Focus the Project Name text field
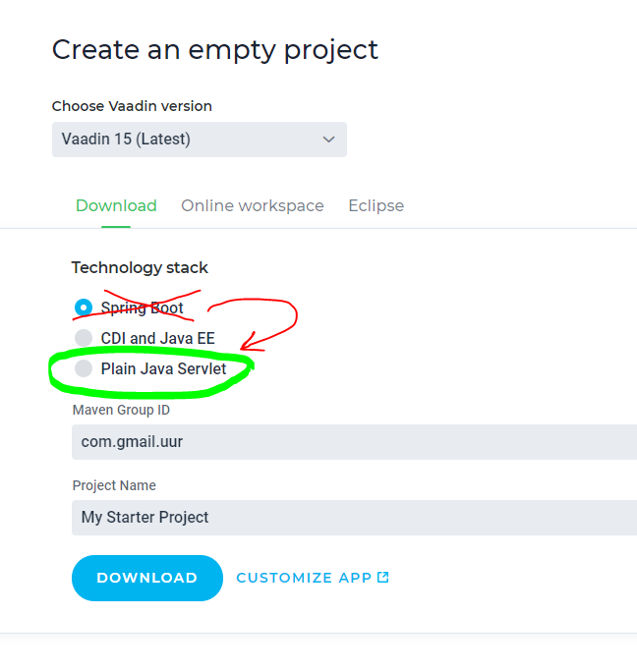637x672 pixels. tap(354, 517)
